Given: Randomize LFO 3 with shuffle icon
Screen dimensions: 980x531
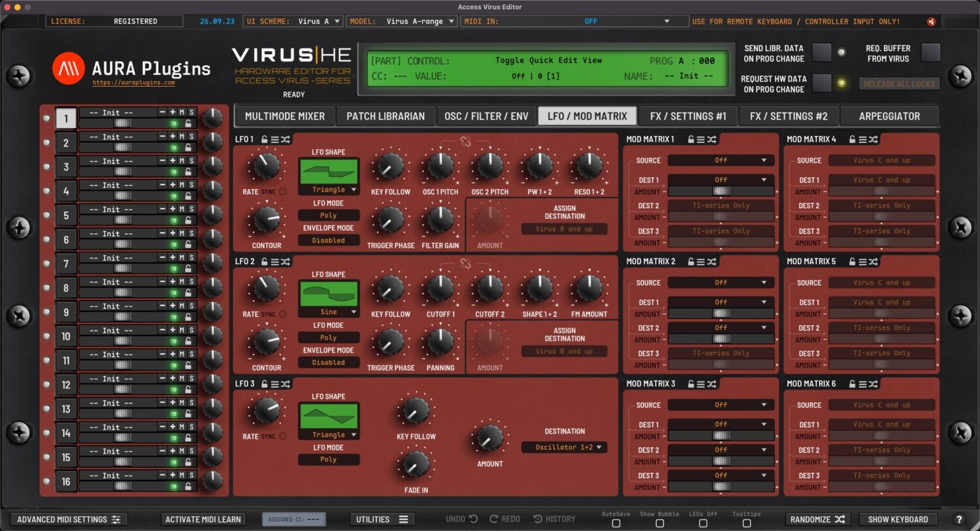Looking at the screenshot, I should coord(286,384).
